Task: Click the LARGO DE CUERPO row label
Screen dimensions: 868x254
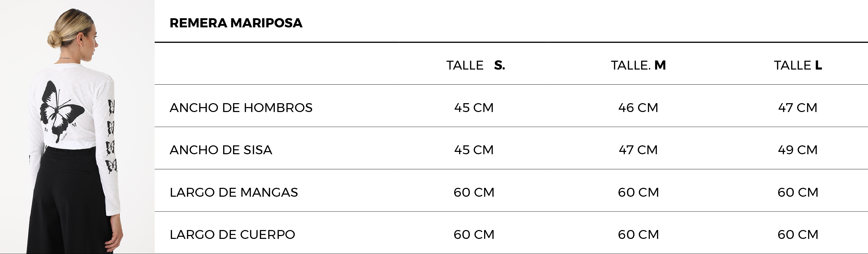Action: tap(232, 234)
